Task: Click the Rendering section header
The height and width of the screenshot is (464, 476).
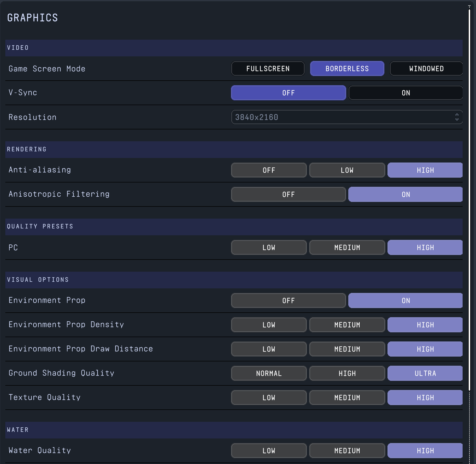Action: point(234,149)
